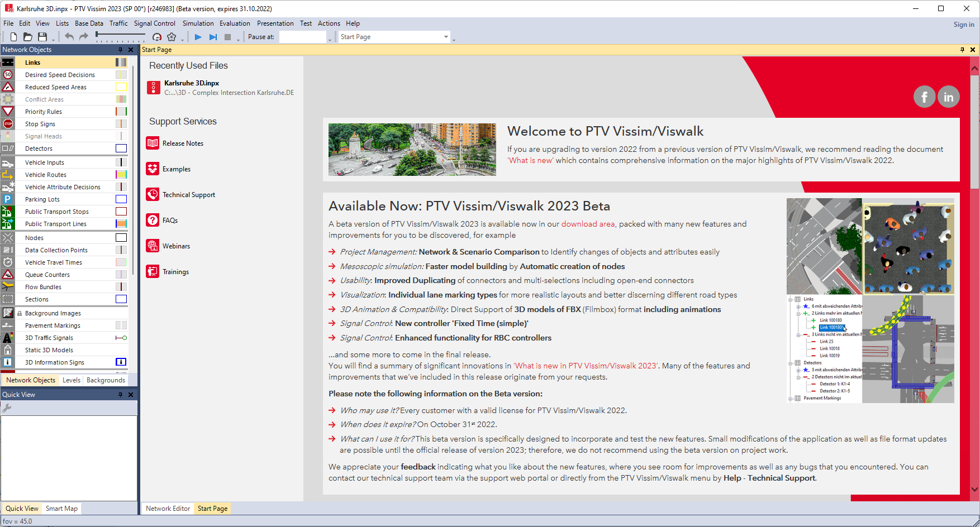Select the Stop Signs network object icon
This screenshot has width=980, height=527.
tap(8, 124)
